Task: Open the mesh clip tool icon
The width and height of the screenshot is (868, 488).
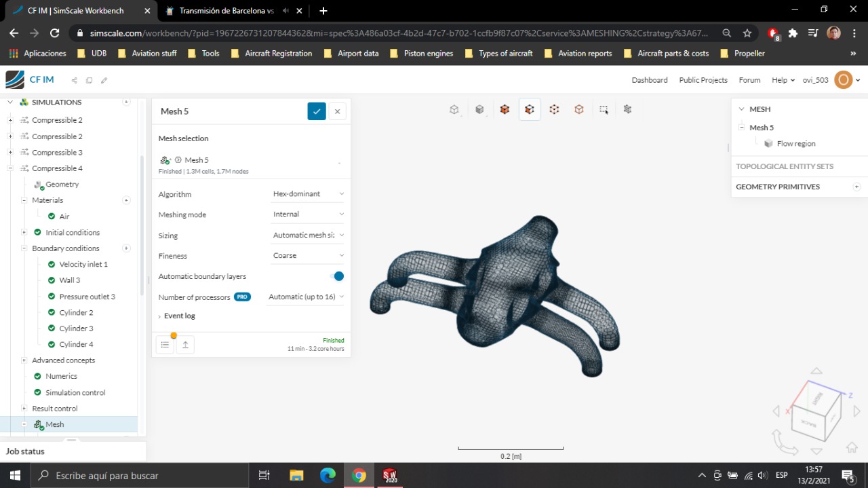Action: (x=627, y=109)
